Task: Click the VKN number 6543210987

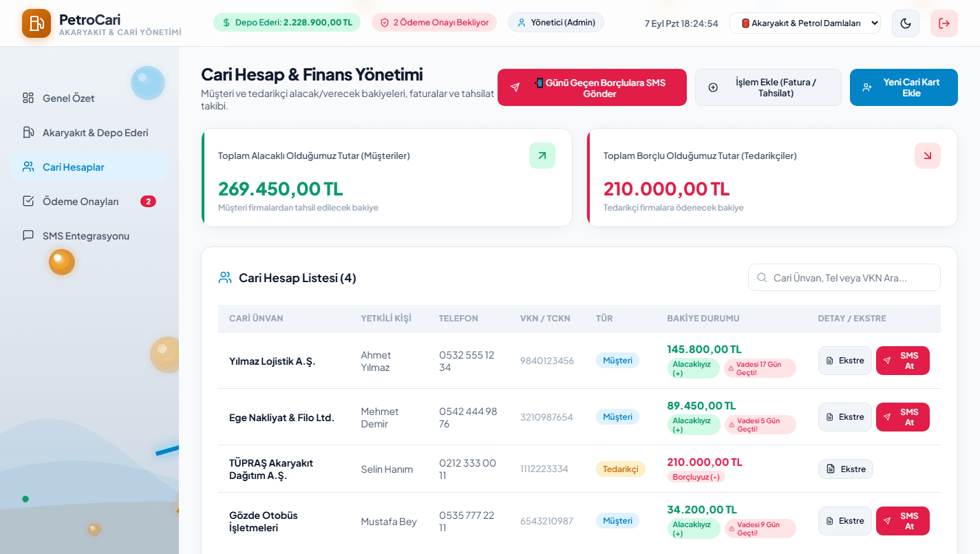Action: pyautogui.click(x=546, y=521)
